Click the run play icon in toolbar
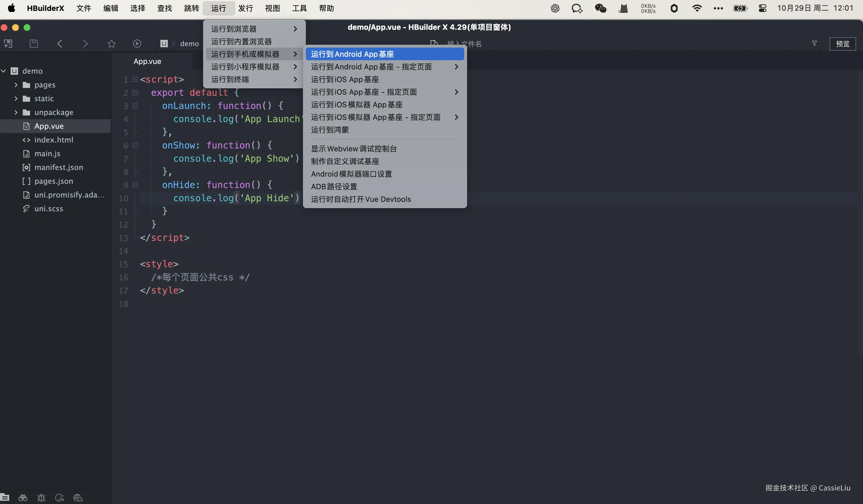 (137, 44)
